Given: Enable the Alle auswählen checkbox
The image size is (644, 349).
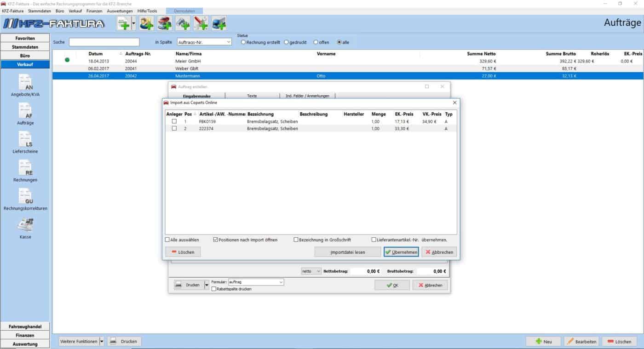Looking at the screenshot, I should coord(167,240).
